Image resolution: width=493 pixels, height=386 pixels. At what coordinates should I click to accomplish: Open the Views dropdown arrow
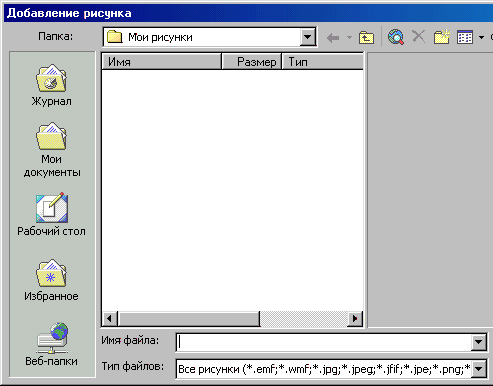click(481, 37)
